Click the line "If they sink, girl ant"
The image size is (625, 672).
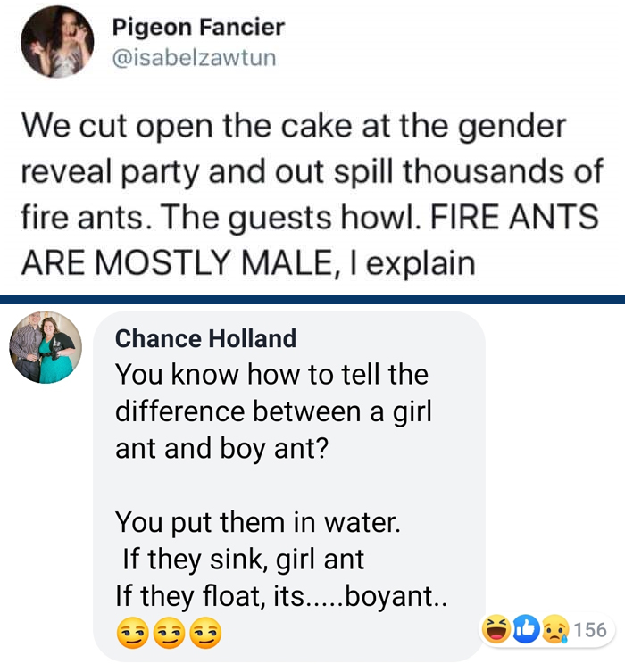coord(243,560)
